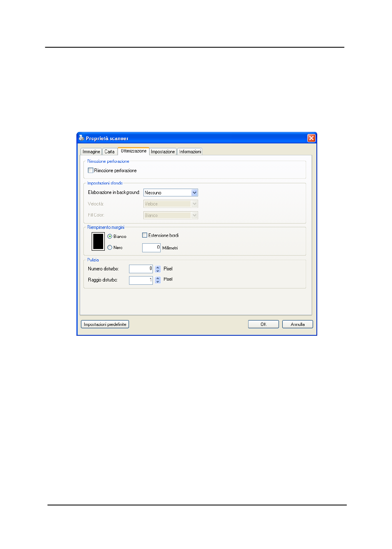The height and width of the screenshot is (549, 392).
Task: Click the Impostazioni predefinite button
Action: point(105,324)
